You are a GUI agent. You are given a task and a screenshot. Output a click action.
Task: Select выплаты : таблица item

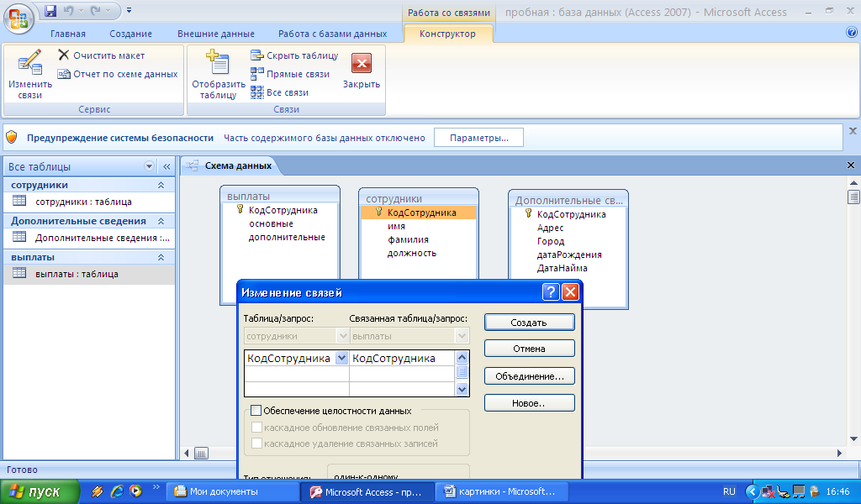(89, 274)
